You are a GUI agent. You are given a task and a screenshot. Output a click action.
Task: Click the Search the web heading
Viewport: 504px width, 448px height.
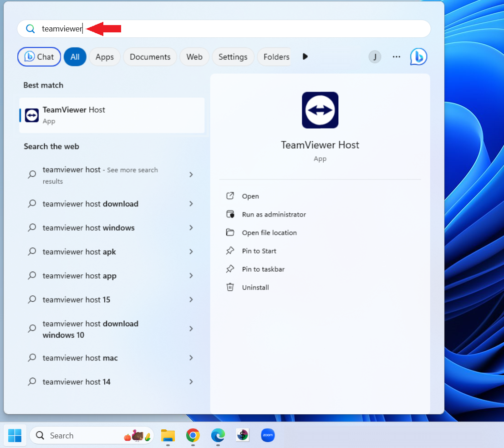click(x=51, y=146)
